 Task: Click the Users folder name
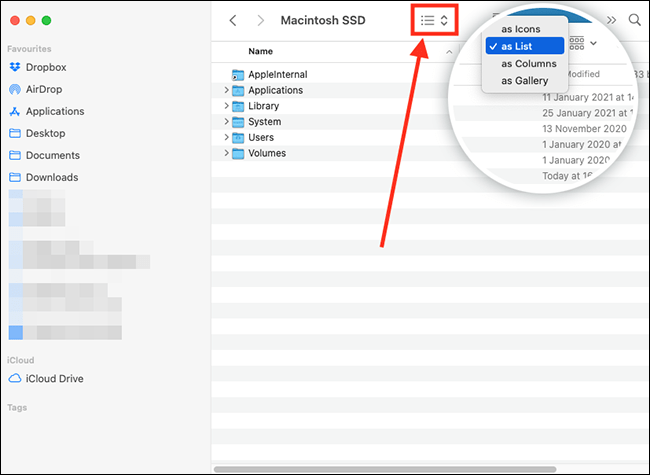click(261, 137)
